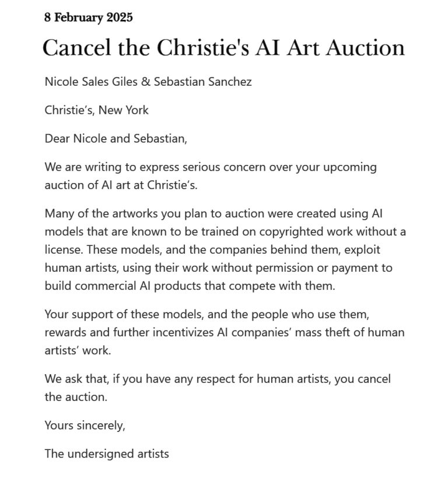
Task: Click the line auction of AI art at Christie's
Action: (x=121, y=185)
